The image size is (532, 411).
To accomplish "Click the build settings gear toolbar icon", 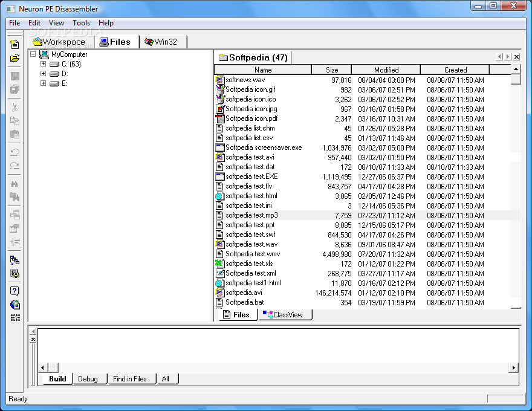I will pyautogui.click(x=15, y=273).
